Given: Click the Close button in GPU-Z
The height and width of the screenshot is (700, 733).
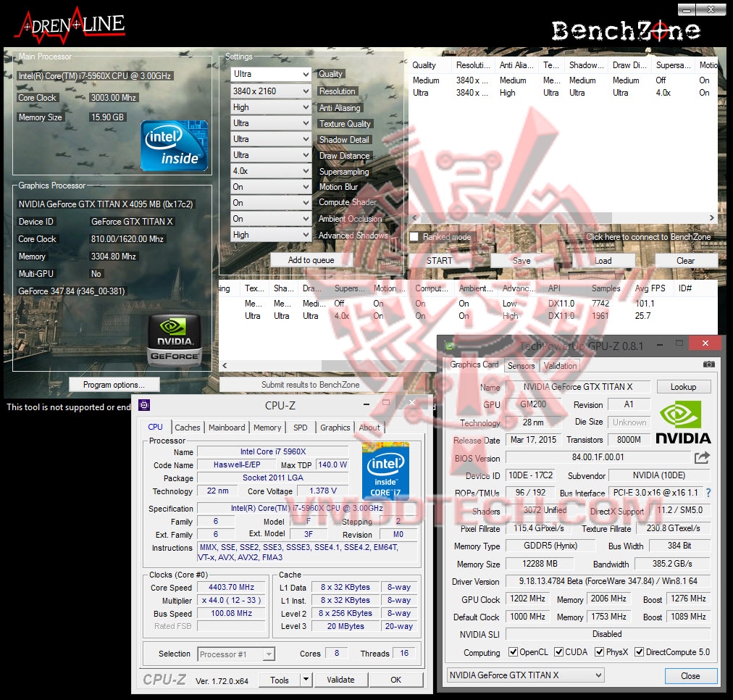Looking at the screenshot, I should 690,675.
